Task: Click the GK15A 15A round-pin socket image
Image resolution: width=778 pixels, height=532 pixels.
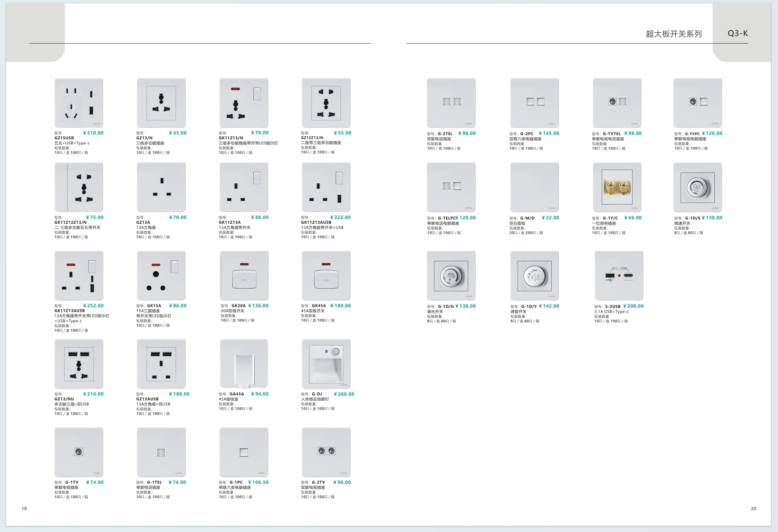Action: pos(161,275)
